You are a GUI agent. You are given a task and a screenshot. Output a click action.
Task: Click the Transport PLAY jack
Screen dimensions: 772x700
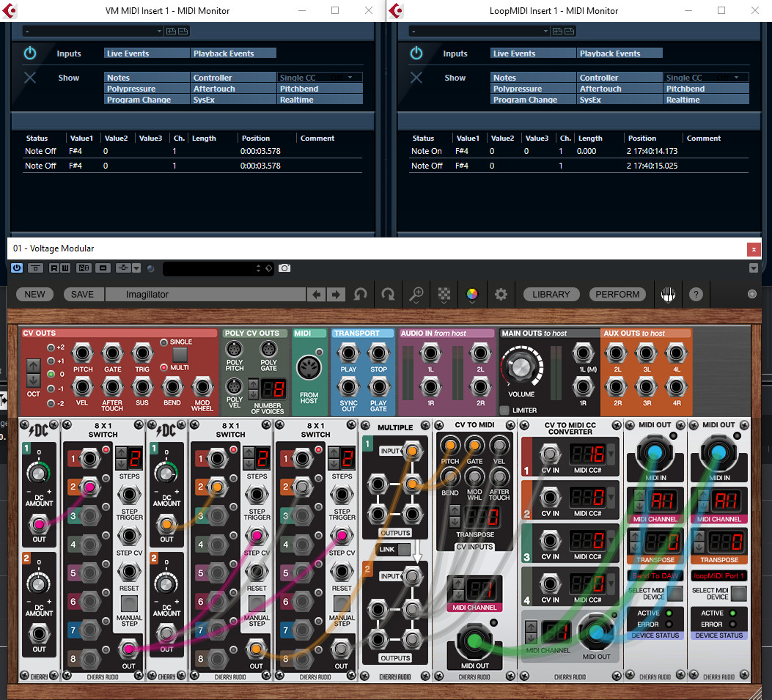[x=348, y=353]
